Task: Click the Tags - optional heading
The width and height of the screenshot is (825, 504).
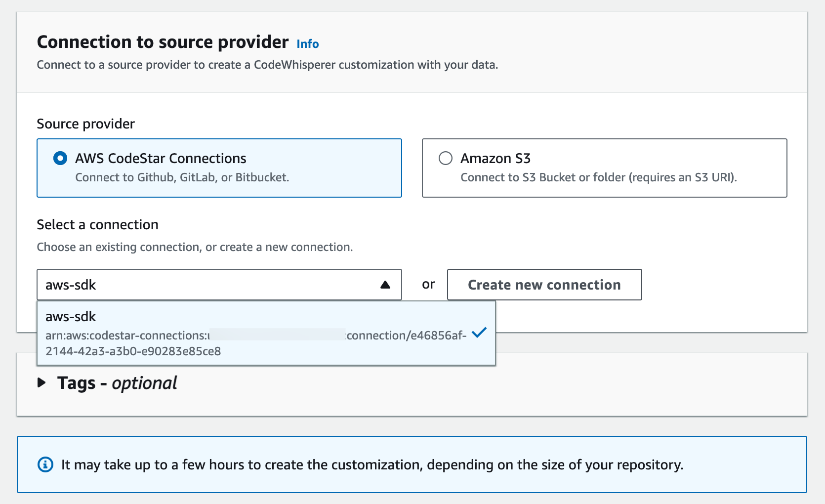Action: pyautogui.click(x=117, y=383)
